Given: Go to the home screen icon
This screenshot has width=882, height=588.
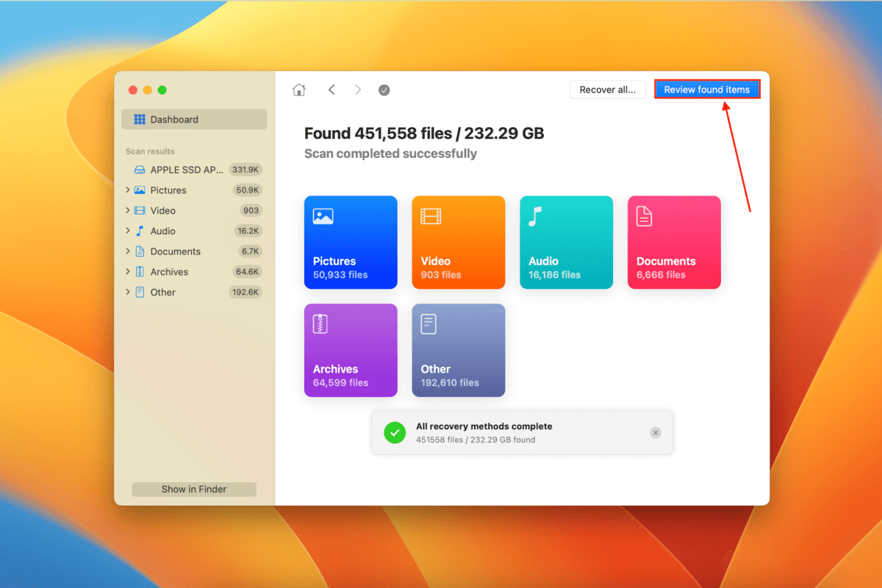Looking at the screenshot, I should (x=299, y=90).
